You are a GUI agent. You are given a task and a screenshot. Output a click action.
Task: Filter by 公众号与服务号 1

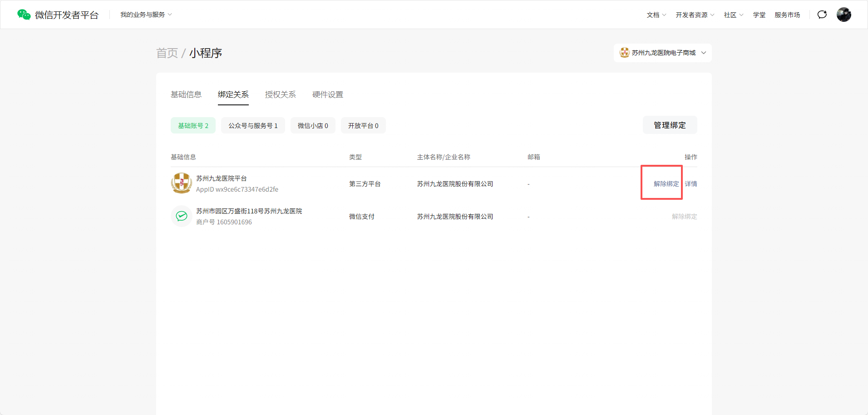(x=253, y=125)
